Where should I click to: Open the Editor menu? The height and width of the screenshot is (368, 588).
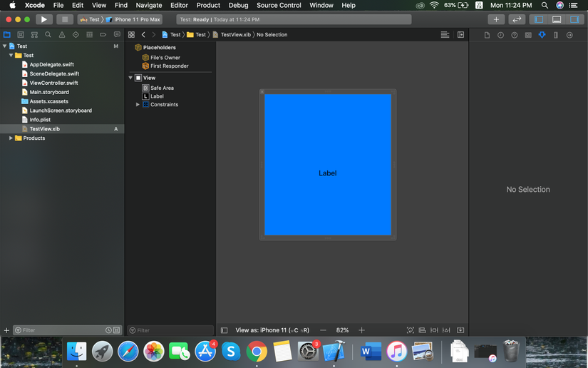coord(179,5)
